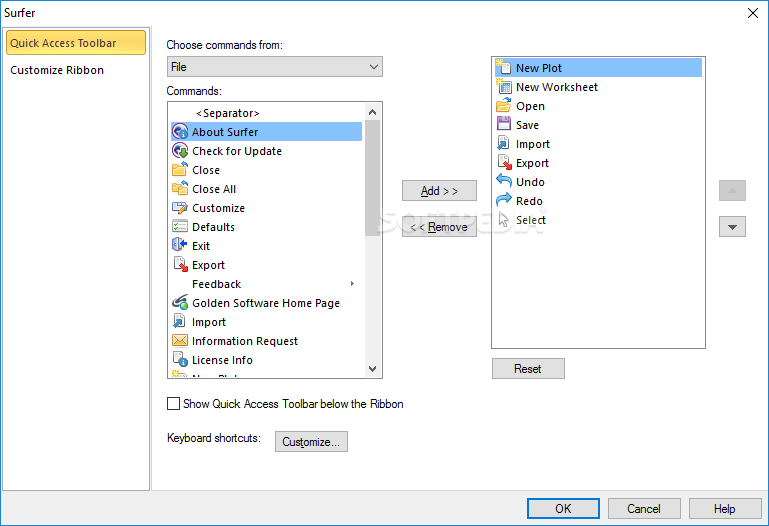
Task: Select Defaults command text
Action: tap(213, 227)
